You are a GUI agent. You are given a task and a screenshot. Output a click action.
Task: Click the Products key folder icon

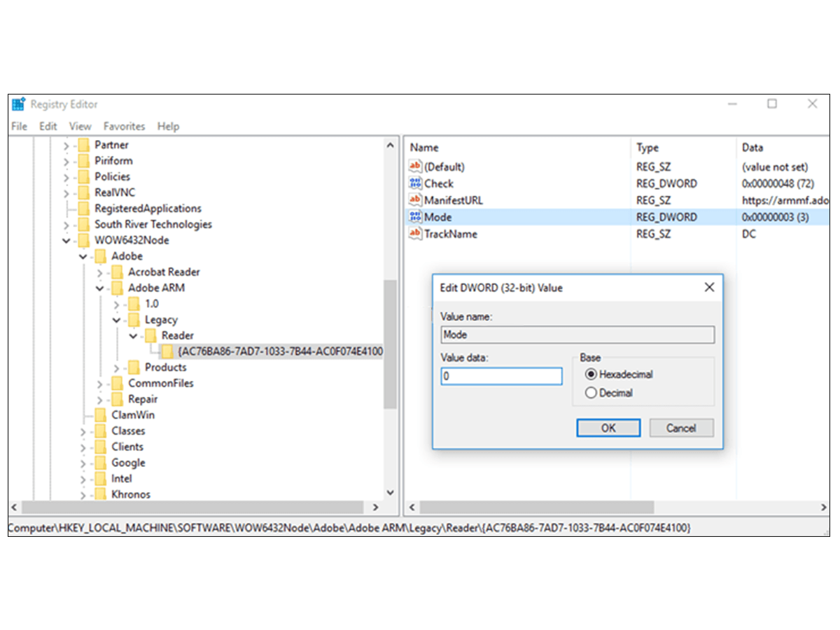click(x=133, y=367)
